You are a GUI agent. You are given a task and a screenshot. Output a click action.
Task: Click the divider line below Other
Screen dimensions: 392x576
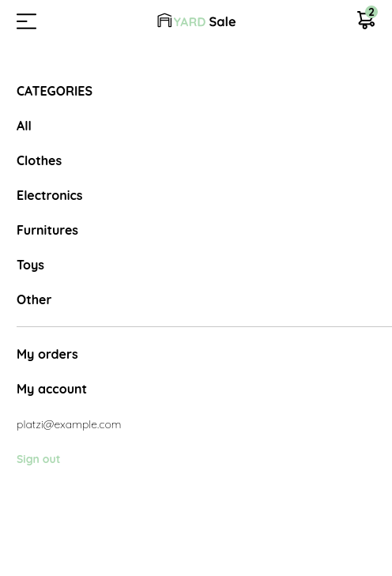pyautogui.click(x=204, y=326)
